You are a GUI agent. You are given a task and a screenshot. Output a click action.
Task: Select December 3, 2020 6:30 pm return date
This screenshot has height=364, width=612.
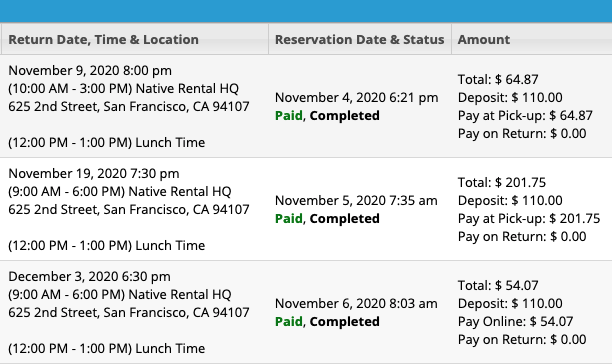[x=89, y=277]
